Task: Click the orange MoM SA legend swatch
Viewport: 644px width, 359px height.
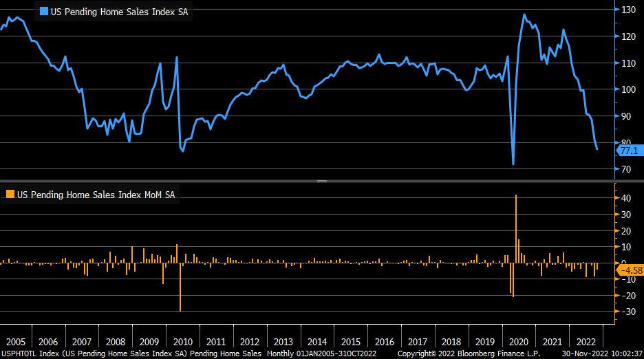Action: point(10,195)
